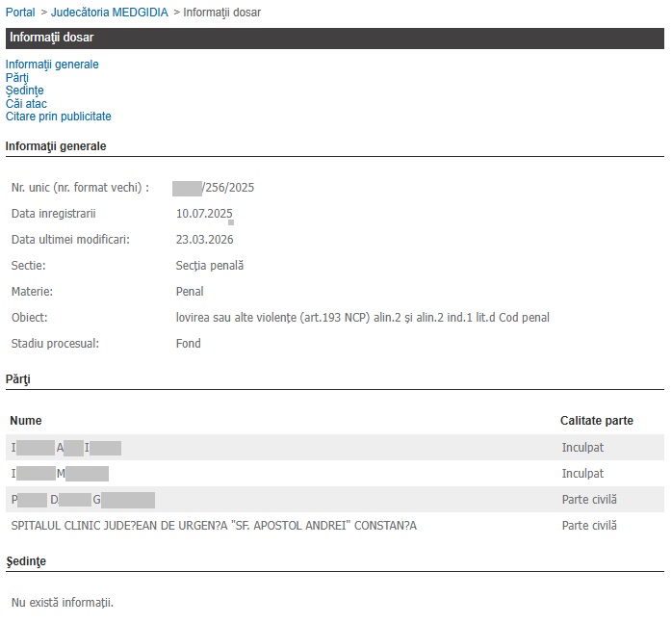Image resolution: width=672 pixels, height=624 pixels.
Task: Click the Nu există informaţii message
Action: pyautogui.click(x=63, y=603)
